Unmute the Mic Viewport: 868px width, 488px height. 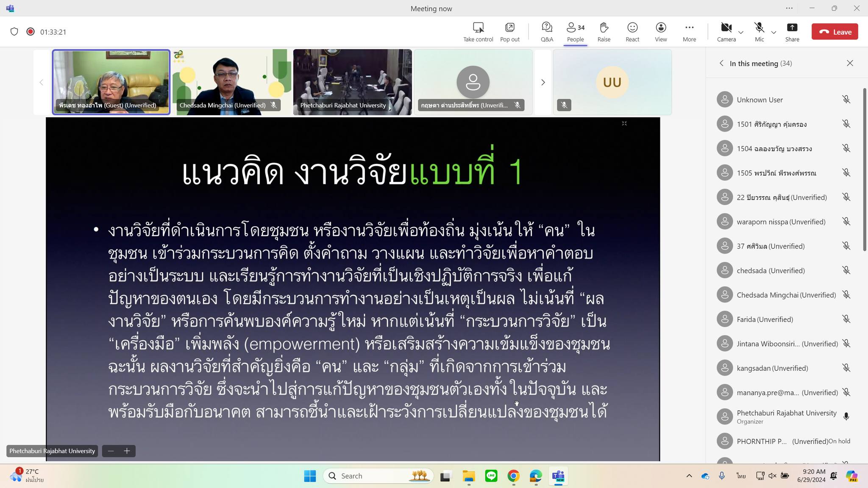click(x=759, y=28)
